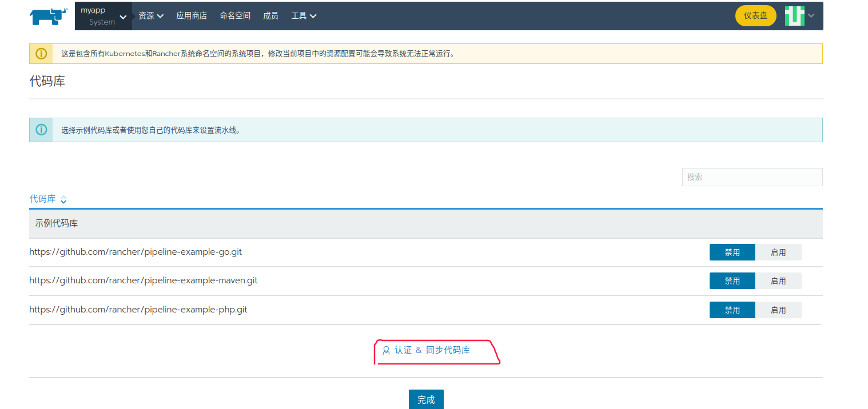
Task: Expand the chevron next to avatar
Action: click(811, 15)
